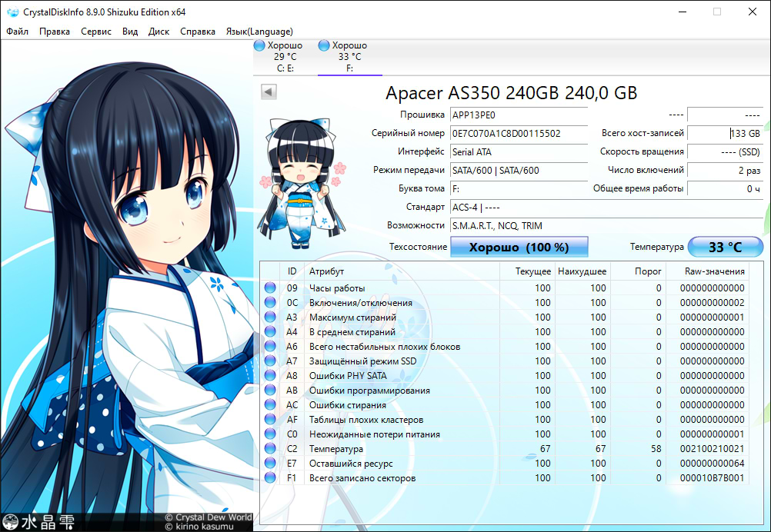This screenshot has width=771, height=532.
Task: Open the Сервис menu
Action: pos(96,32)
